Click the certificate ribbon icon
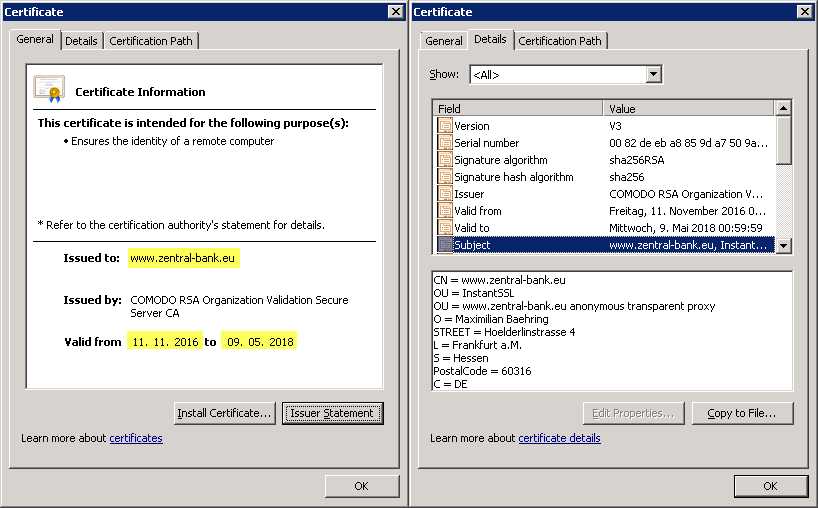This screenshot has width=818, height=508. point(49,90)
